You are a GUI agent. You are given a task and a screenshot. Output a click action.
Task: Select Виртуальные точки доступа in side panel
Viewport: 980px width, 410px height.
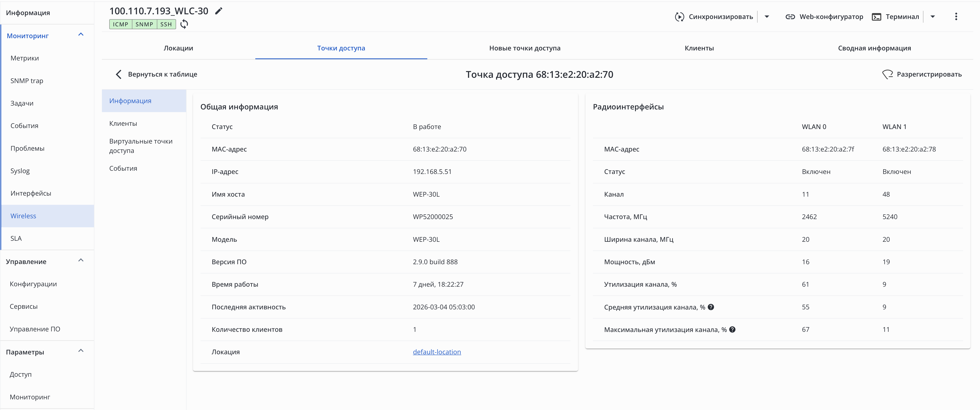point(141,146)
